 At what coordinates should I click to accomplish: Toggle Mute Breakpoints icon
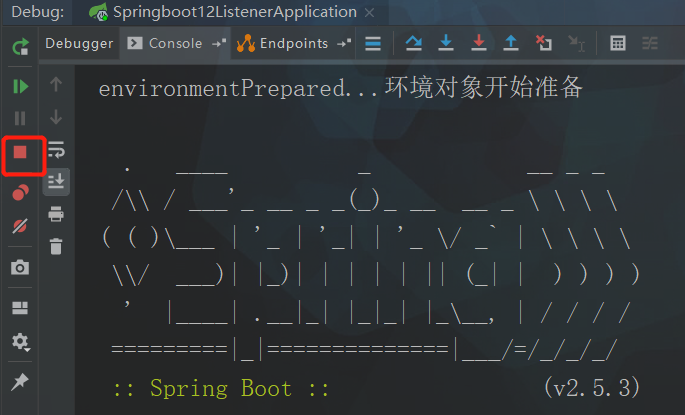click(x=20, y=226)
